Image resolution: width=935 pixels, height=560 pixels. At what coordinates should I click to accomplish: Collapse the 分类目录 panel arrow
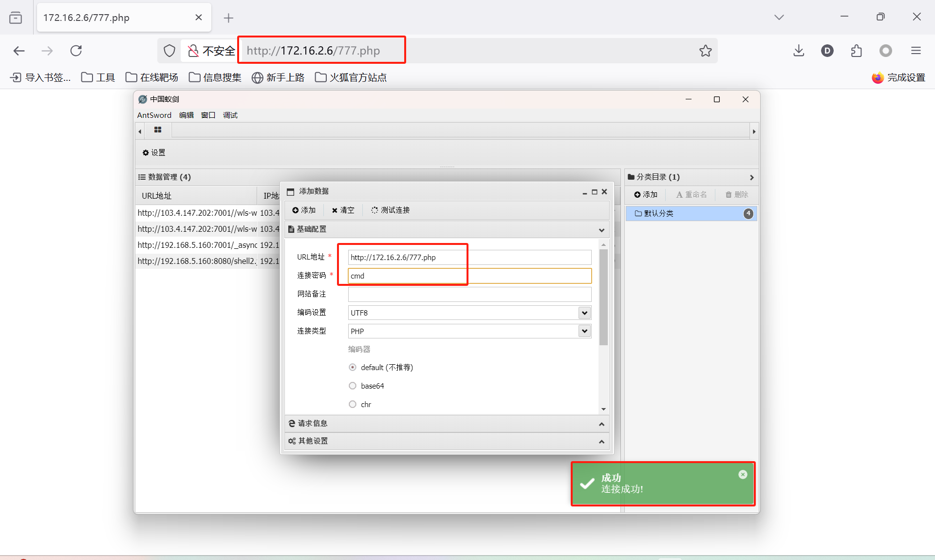[751, 177]
